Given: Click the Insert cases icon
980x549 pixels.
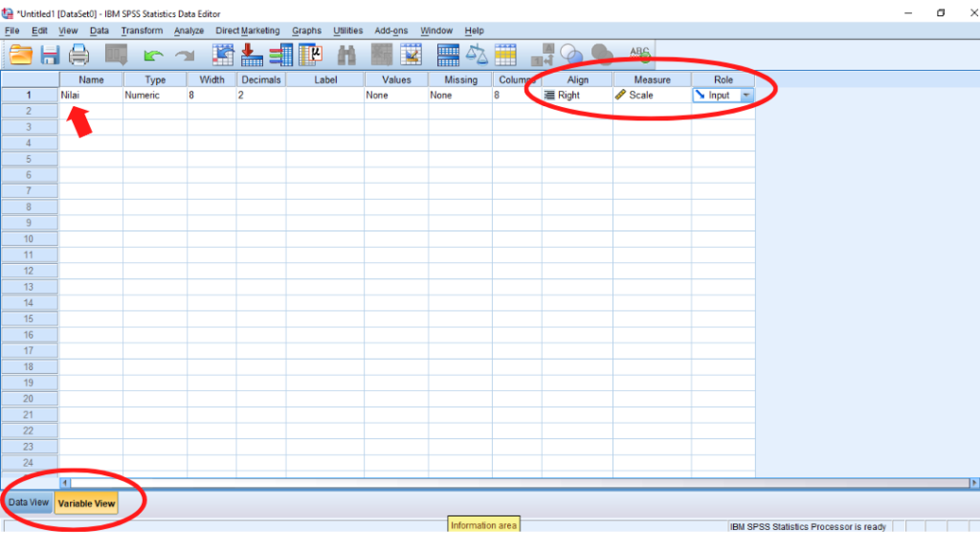Looking at the screenshot, I should (381, 55).
